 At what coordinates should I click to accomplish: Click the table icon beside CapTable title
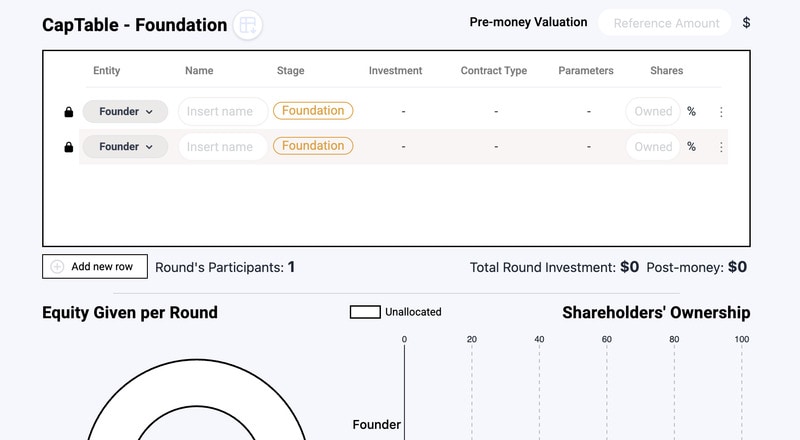coord(248,25)
